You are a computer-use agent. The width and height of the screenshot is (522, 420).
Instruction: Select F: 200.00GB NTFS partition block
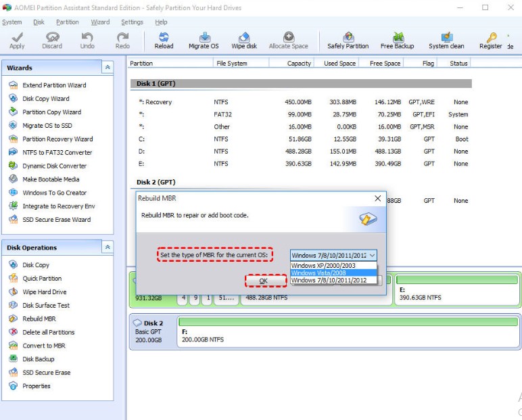point(348,332)
